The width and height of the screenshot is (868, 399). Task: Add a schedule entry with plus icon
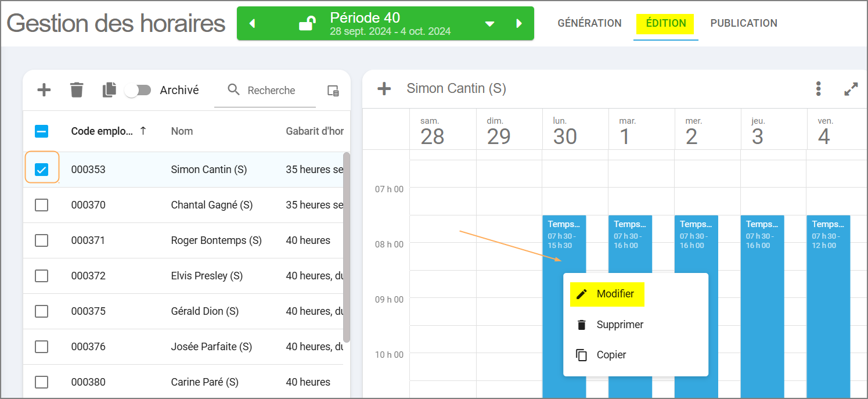384,89
